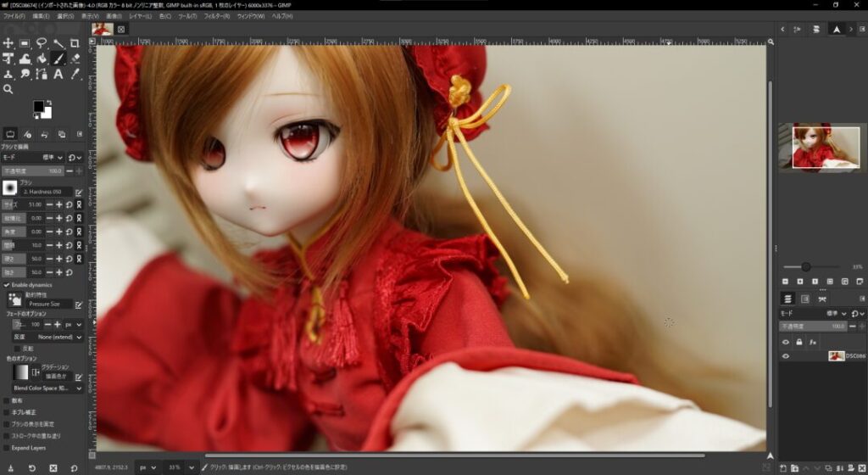Enable the 手ブレ補正 smooth stroke checkbox
Viewport: 868px width, 475px height.
coord(7,412)
